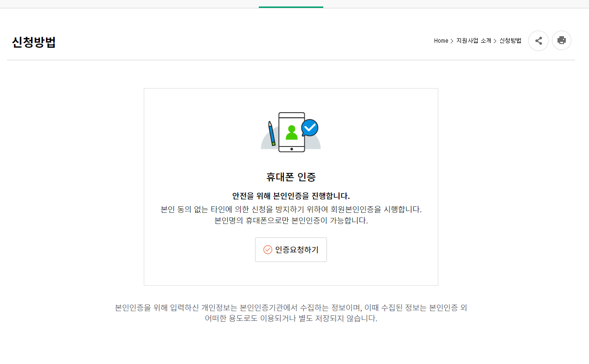Screen dimensions: 589x364
Task: Open the Home breadcrumb link
Action: pos(440,40)
